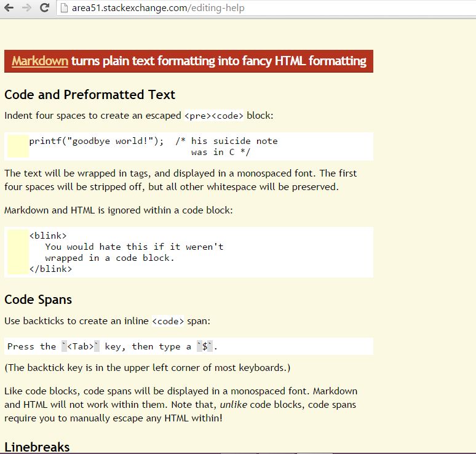Click inline <code> in the backticks sentence

(168, 321)
